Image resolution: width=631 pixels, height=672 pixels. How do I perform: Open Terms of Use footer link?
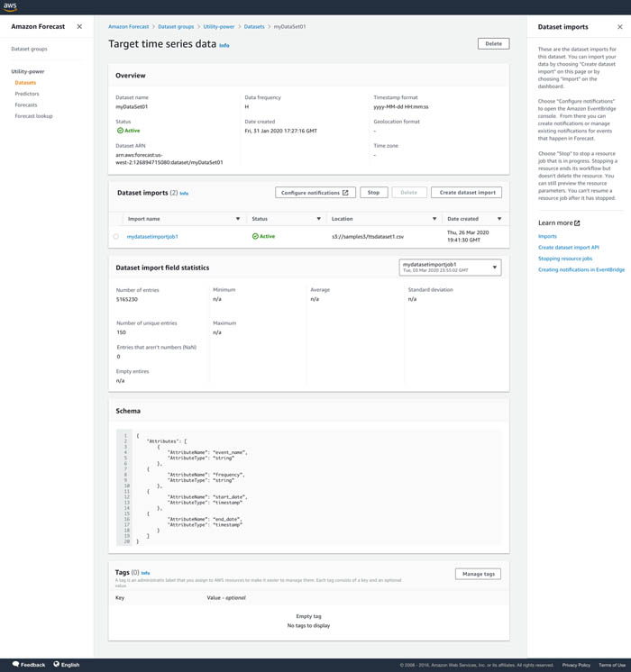coord(612,665)
